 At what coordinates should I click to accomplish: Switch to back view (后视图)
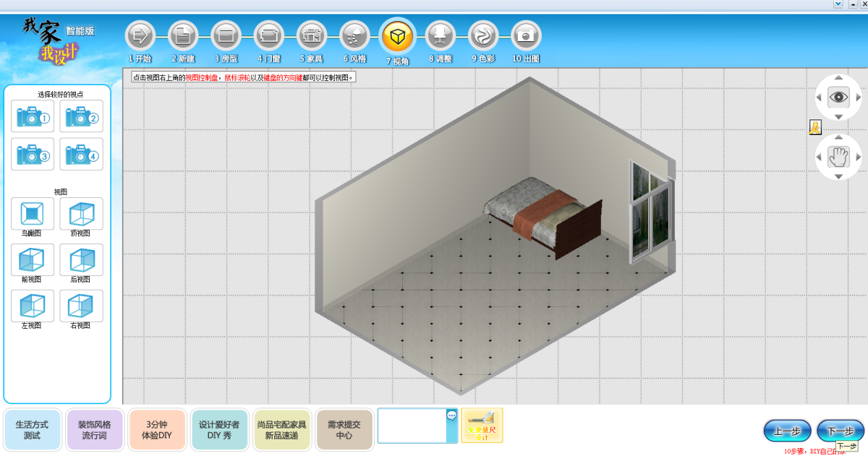point(81,259)
